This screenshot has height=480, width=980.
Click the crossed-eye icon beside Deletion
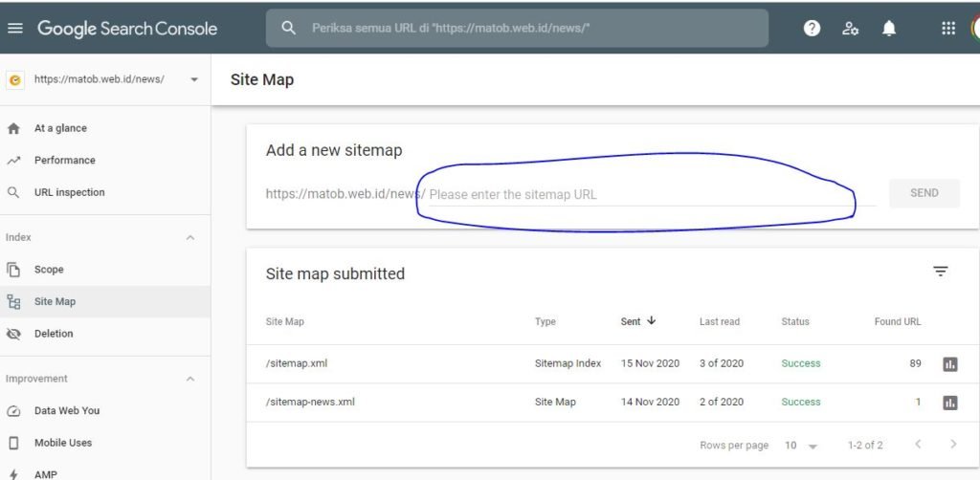(13, 334)
